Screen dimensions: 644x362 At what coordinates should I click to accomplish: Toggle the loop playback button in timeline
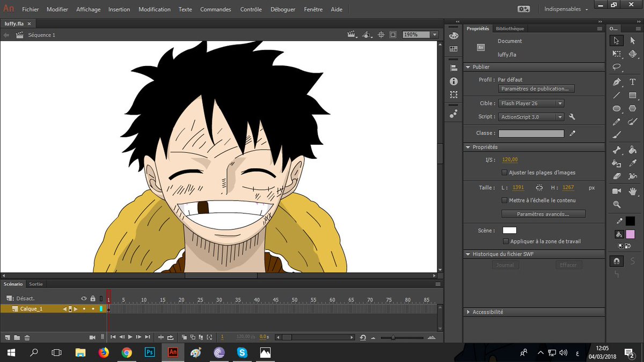click(170, 337)
